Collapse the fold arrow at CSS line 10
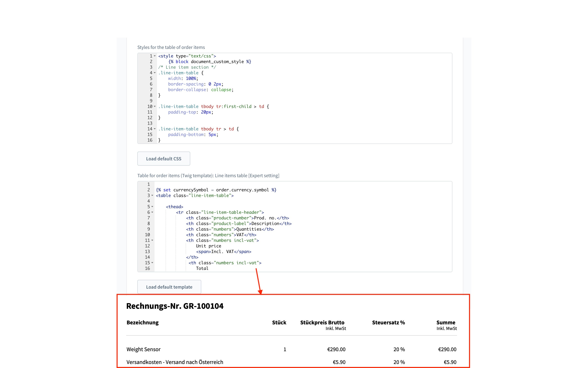Viewport: 588px width, 368px height. tap(155, 106)
